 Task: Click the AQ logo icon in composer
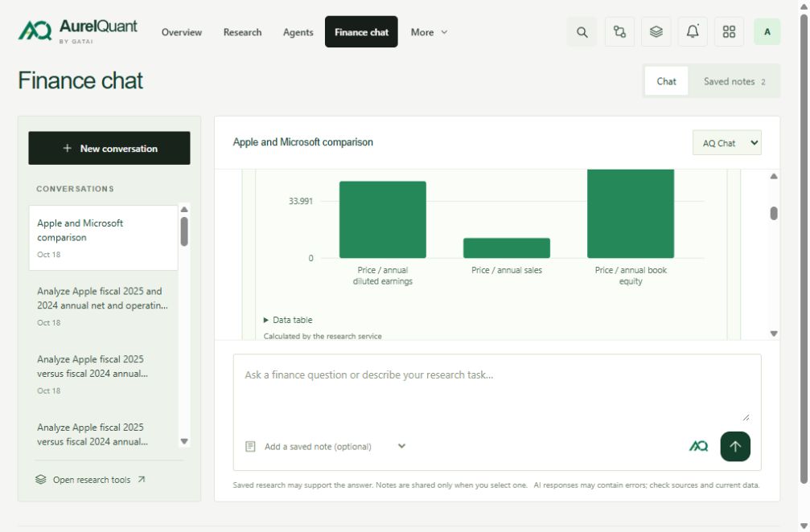698,446
